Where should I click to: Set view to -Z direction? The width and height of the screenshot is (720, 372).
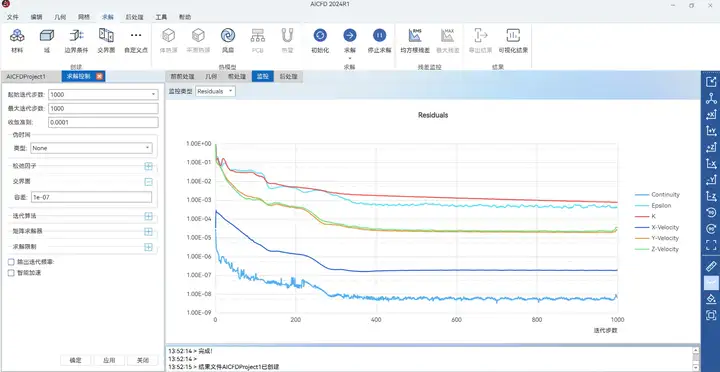pyautogui.click(x=711, y=196)
